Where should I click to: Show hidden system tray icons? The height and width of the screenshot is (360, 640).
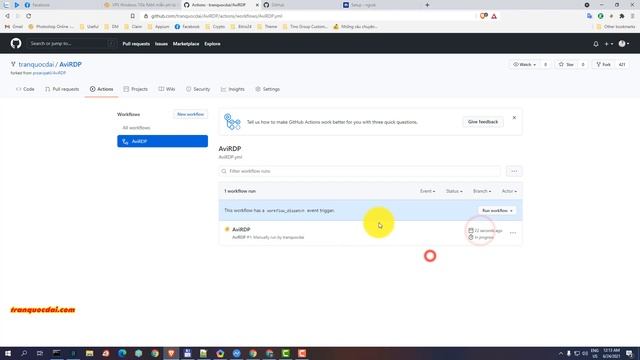(560, 353)
